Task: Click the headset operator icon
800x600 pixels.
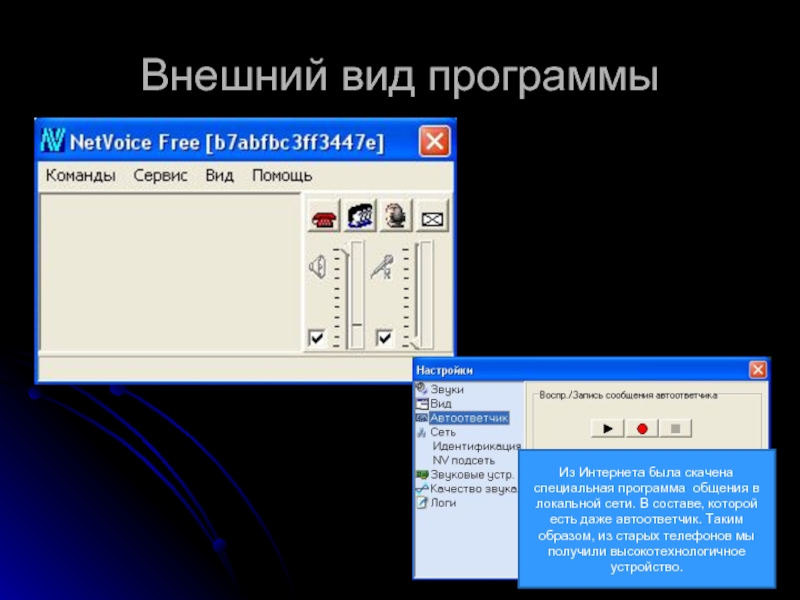Action: point(395,217)
